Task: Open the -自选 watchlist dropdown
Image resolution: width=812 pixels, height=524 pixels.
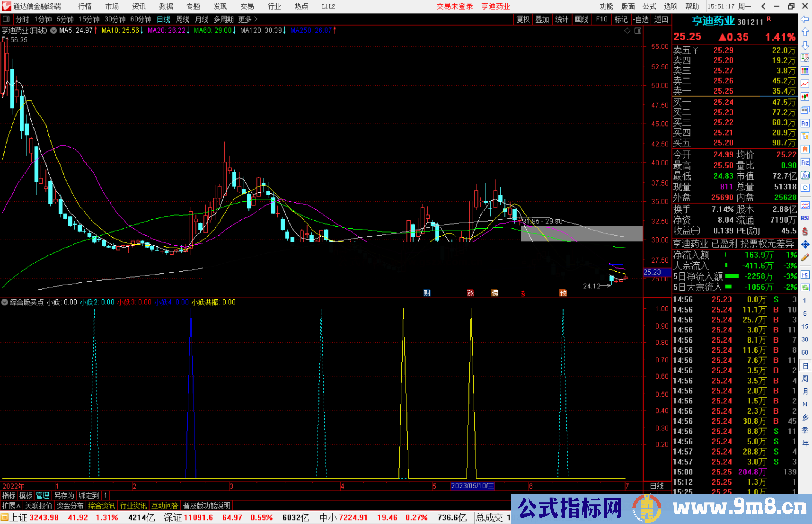Action: pyautogui.click(x=641, y=19)
